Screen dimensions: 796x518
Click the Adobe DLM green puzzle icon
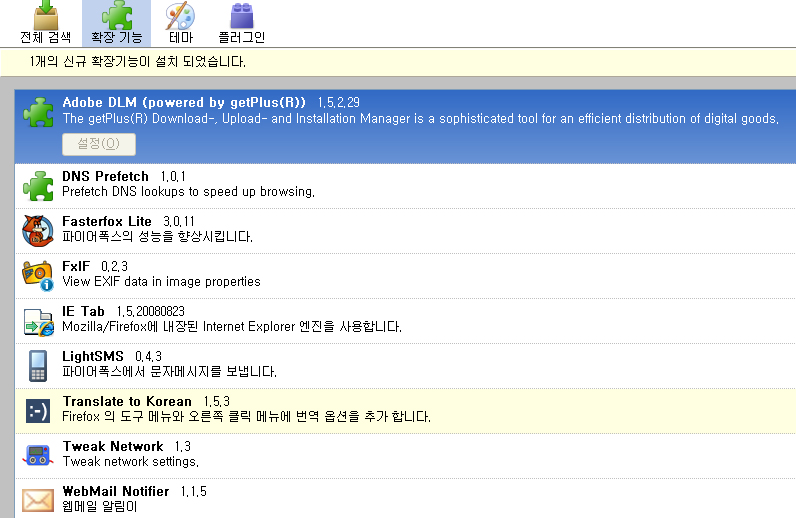click(x=38, y=112)
